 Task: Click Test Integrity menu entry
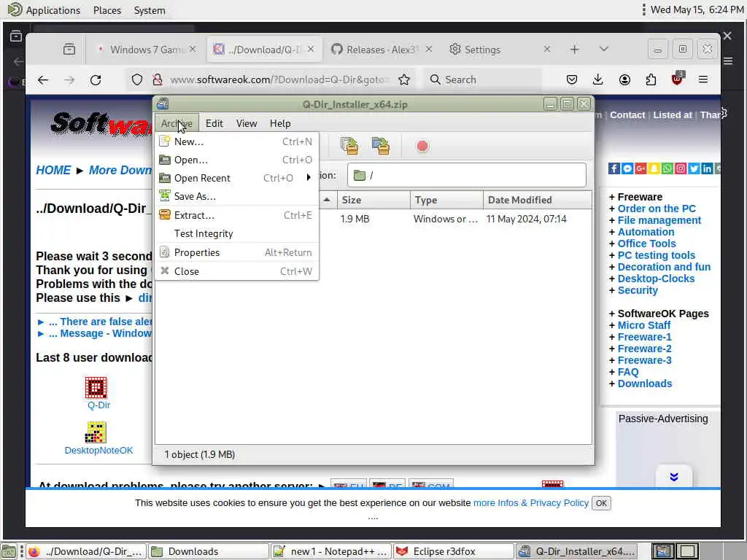tap(236, 233)
